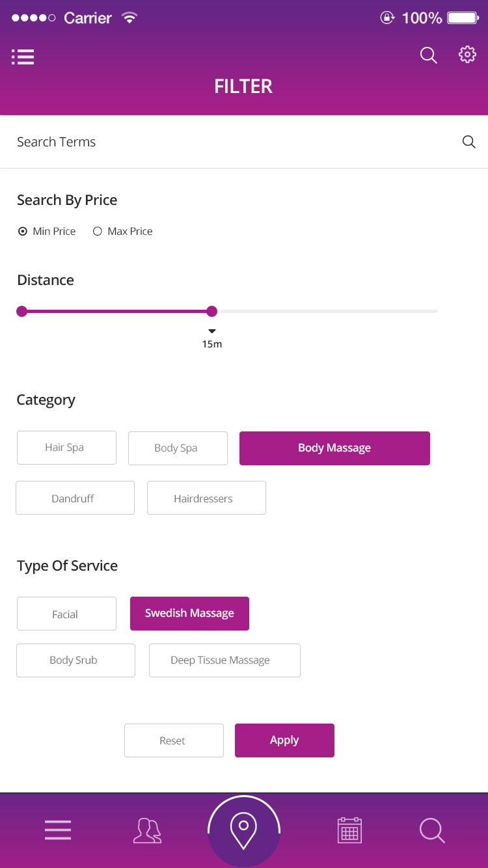Toggle Facial service type chip
Image resolution: width=488 pixels, height=868 pixels.
click(x=66, y=614)
